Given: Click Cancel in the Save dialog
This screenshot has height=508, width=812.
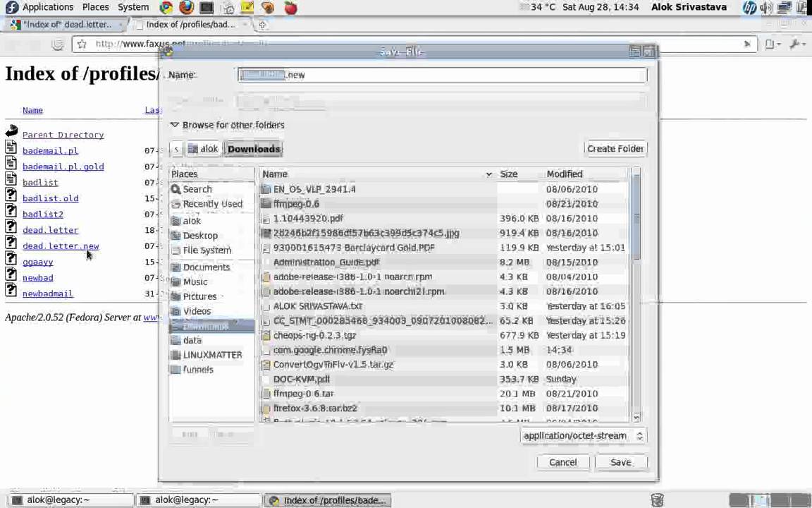Looking at the screenshot, I should click(x=563, y=462).
